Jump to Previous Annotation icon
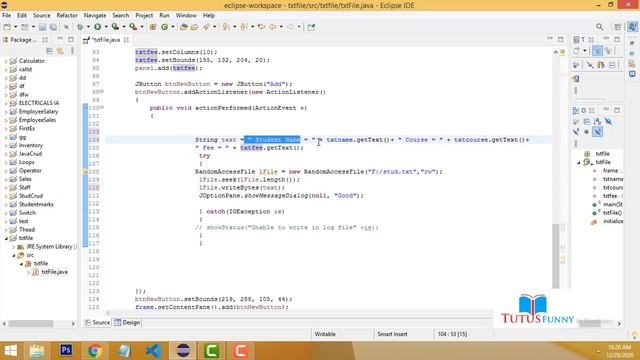The width and height of the screenshot is (640, 360). [244, 27]
